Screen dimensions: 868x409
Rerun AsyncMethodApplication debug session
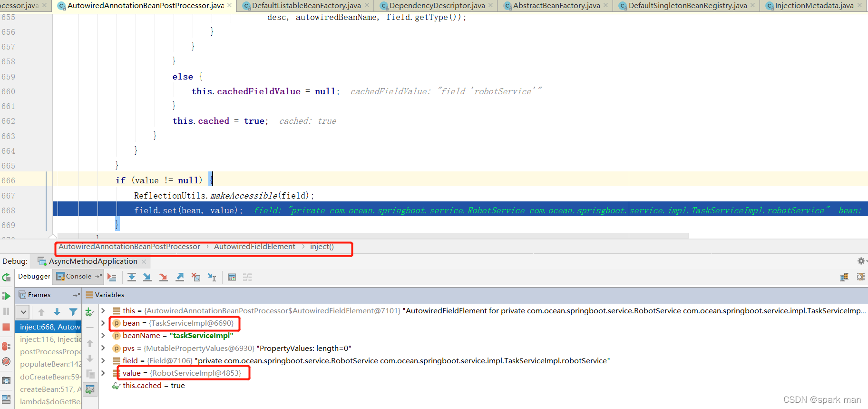6,277
